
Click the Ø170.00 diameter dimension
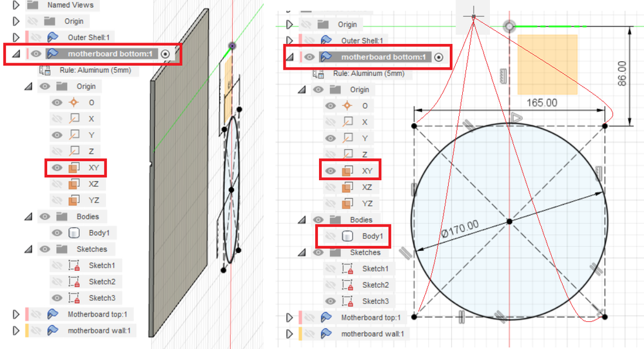point(460,228)
